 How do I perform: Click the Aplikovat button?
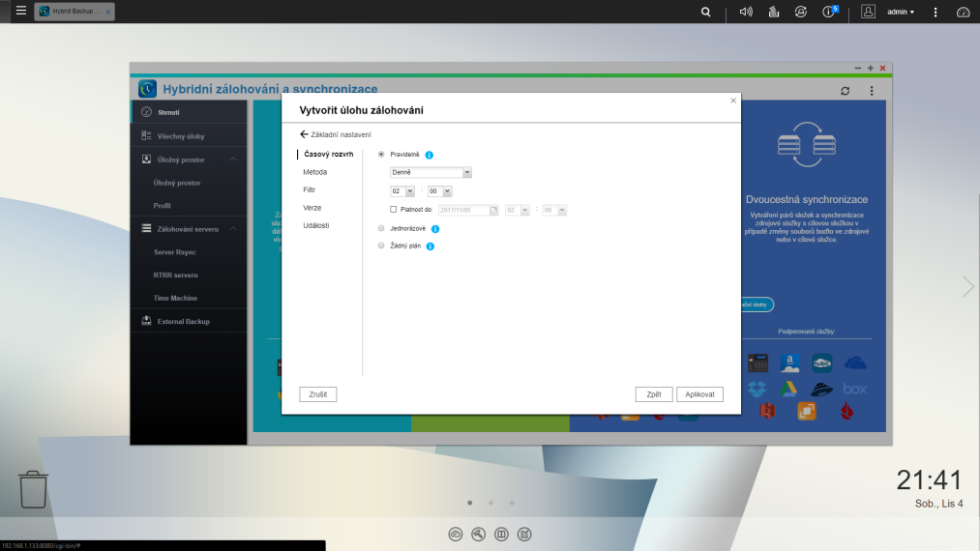coord(700,394)
